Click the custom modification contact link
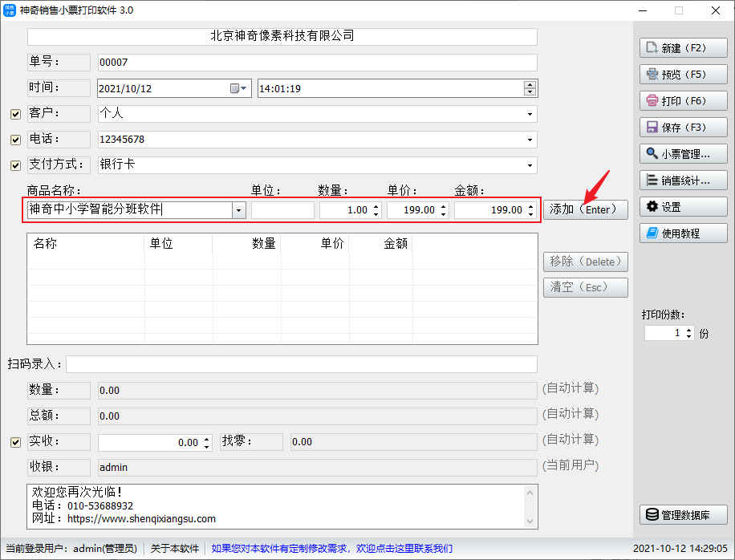The height and width of the screenshot is (560, 735). point(331,549)
